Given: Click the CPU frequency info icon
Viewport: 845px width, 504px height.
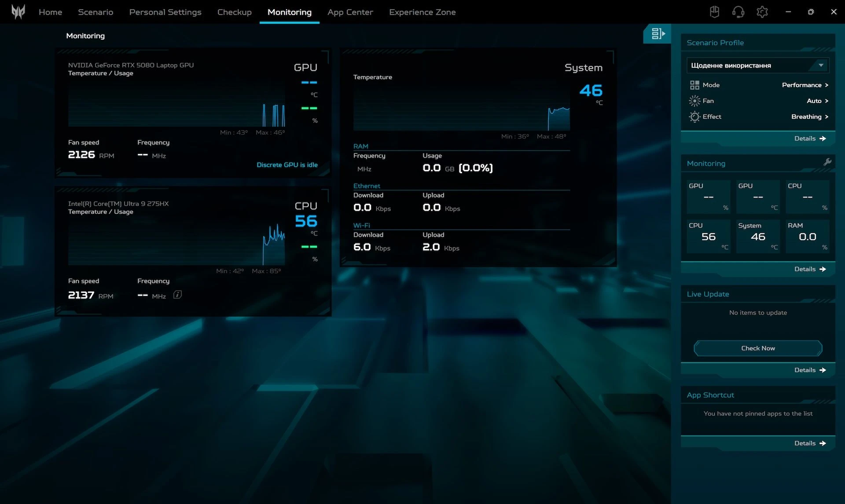Looking at the screenshot, I should point(177,295).
